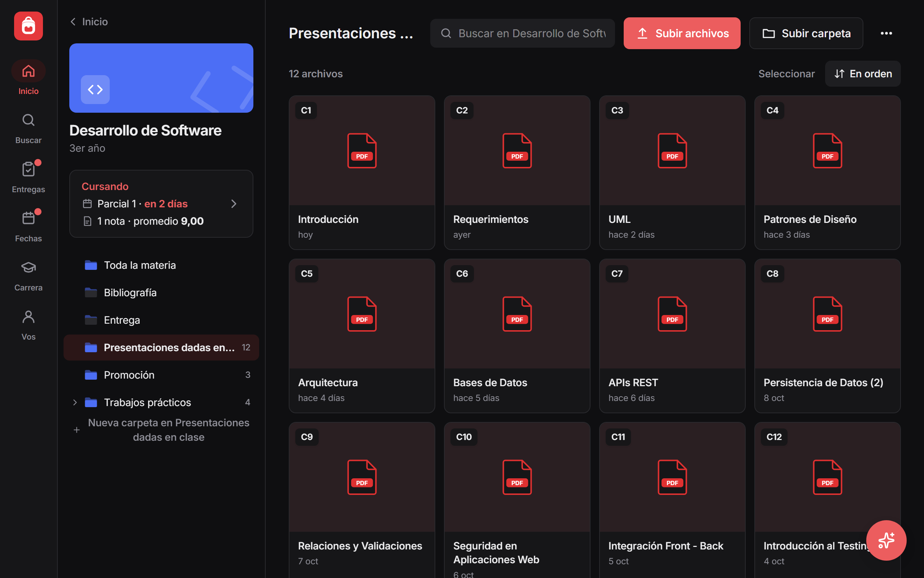Open the Entregas section

click(x=28, y=178)
